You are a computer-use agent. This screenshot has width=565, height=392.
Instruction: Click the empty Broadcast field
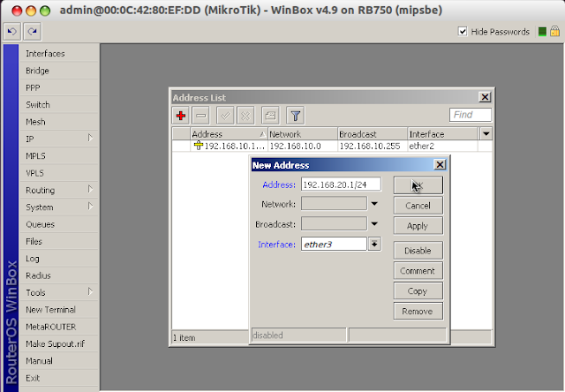pyautogui.click(x=334, y=223)
